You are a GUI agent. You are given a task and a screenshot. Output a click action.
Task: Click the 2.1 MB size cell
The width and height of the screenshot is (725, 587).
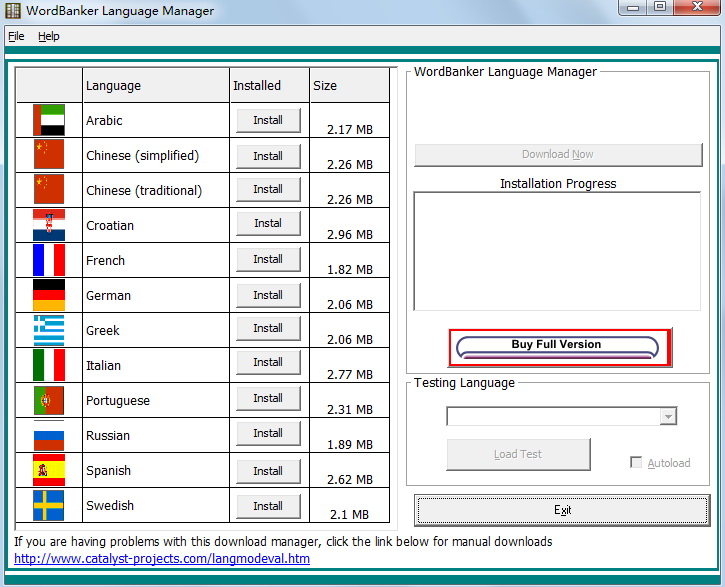[350, 505]
